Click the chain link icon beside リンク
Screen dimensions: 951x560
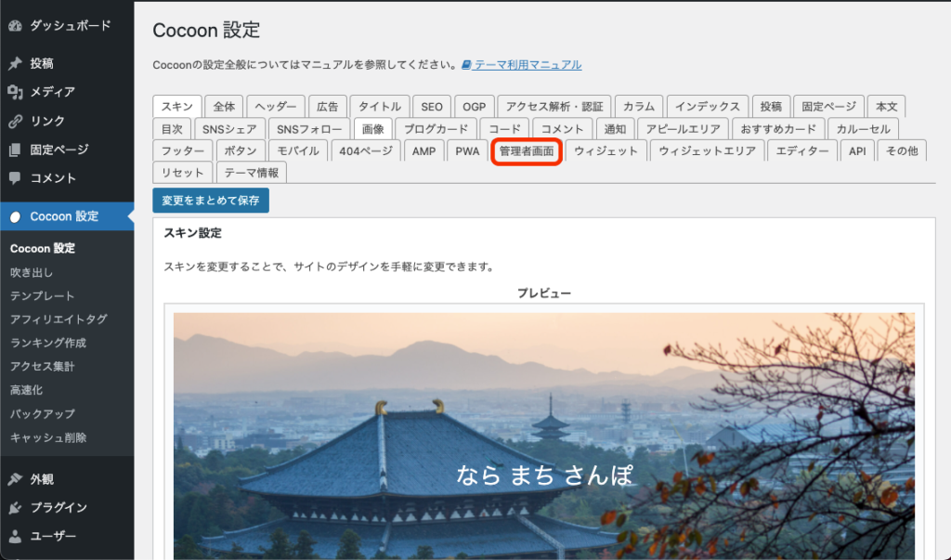[15, 121]
